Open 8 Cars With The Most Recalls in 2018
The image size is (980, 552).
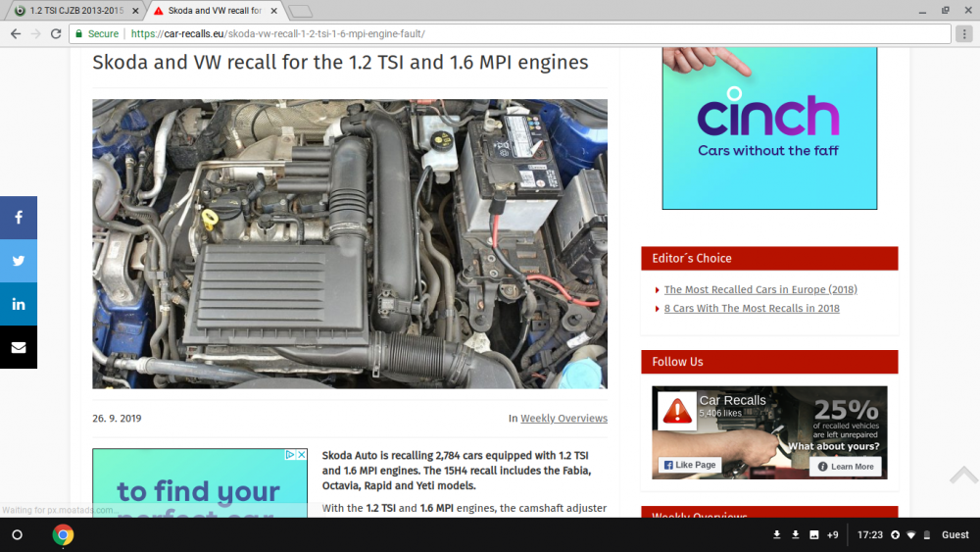752,308
